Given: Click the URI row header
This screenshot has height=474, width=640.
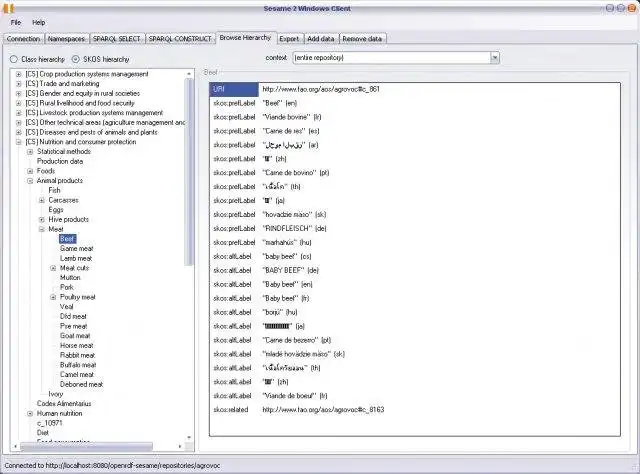Looking at the screenshot, I should tap(234, 89).
